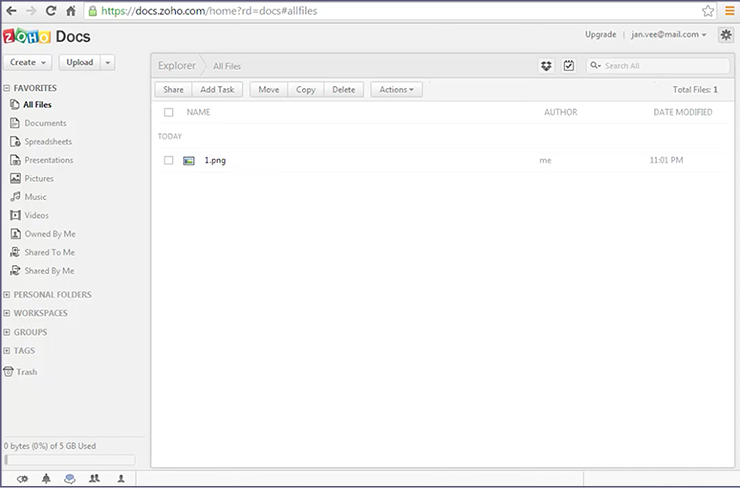Open the single person icon in bottom bar

(121, 479)
